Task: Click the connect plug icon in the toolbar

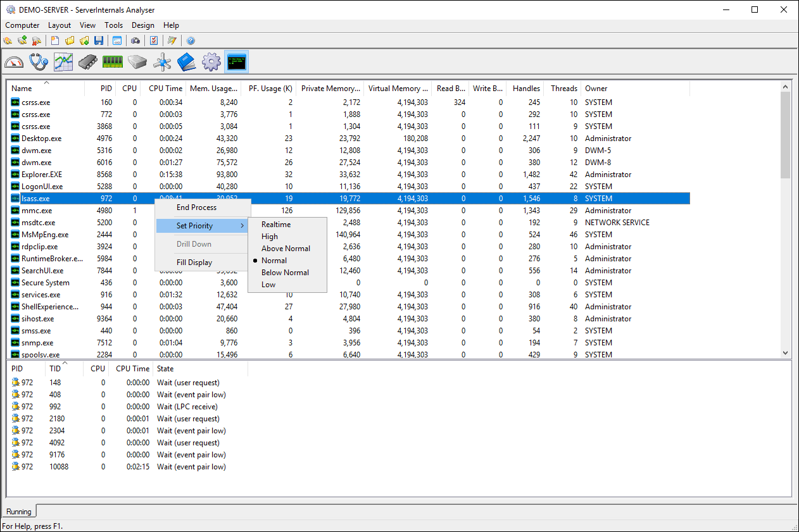Action: coord(8,40)
